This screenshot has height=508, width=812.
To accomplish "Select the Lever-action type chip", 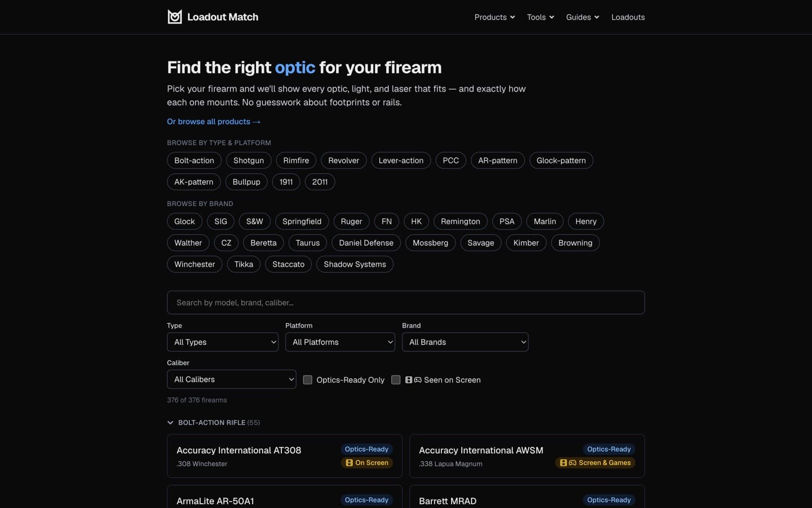I will tap(401, 160).
